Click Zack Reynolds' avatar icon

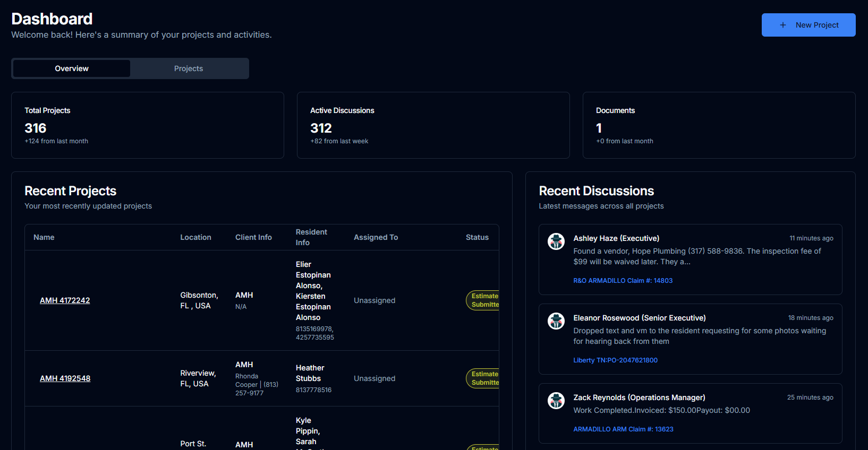coord(556,401)
